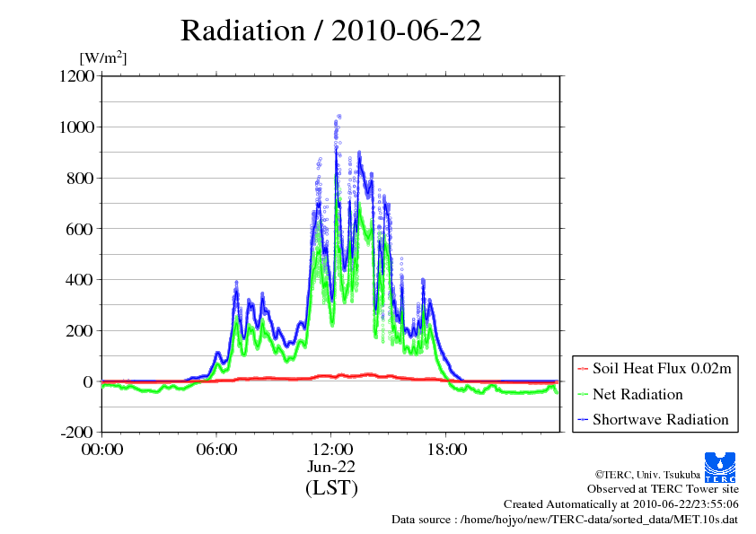The image size is (756, 534).
Task: Click the TERC logo icon
Action: pyautogui.click(x=722, y=466)
